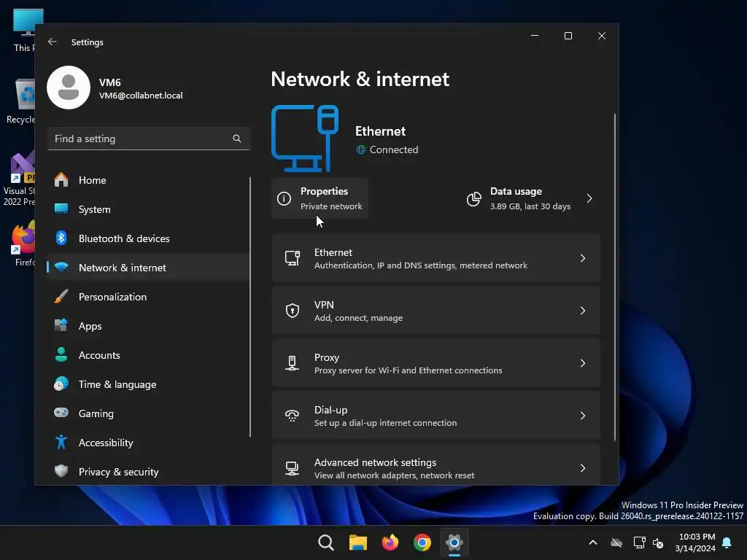The height and width of the screenshot is (560, 747).
Task: Click the Find a setting field
Action: click(148, 139)
